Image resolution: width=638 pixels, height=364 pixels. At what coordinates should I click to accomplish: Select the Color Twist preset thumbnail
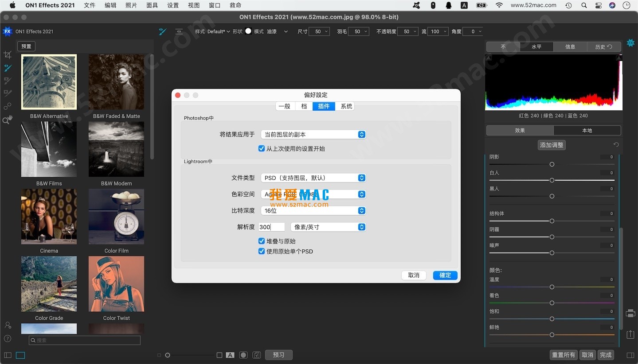pyautogui.click(x=116, y=284)
